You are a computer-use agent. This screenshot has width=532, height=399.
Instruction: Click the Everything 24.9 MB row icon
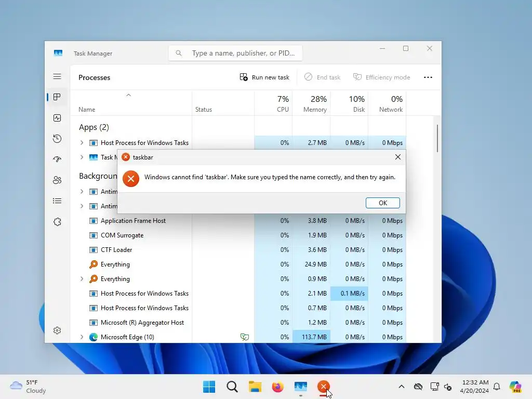[x=94, y=264]
